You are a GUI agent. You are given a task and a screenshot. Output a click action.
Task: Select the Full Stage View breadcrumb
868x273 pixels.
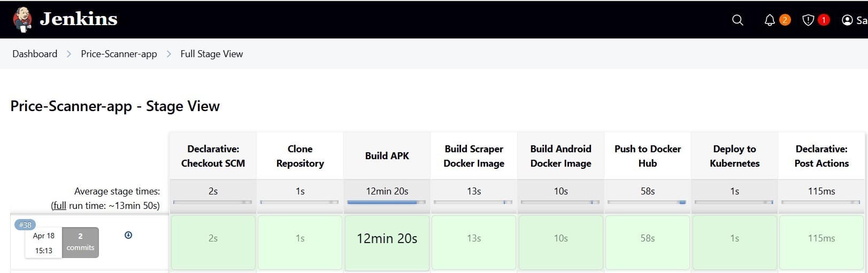coord(211,54)
